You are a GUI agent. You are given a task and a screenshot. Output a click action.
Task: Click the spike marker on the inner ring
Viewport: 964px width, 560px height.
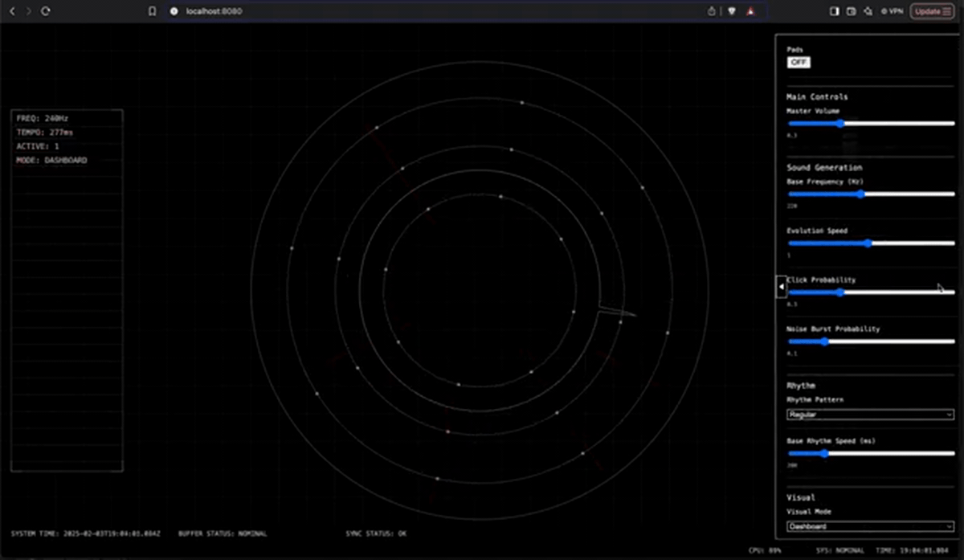617,310
